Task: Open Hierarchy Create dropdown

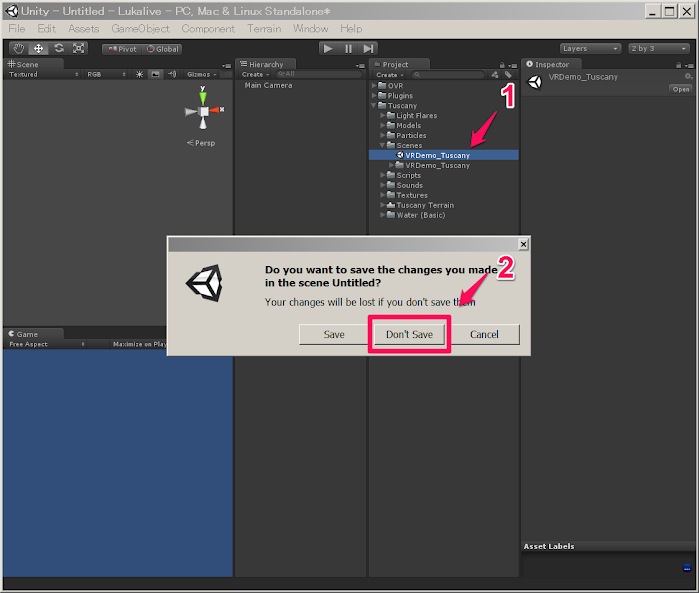Action: (255, 74)
